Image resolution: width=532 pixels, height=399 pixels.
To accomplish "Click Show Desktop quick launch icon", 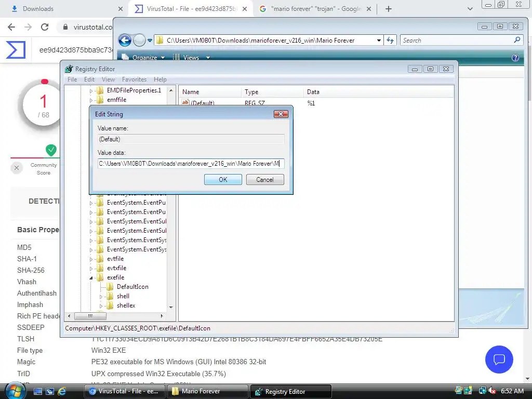I will click(x=37, y=392).
